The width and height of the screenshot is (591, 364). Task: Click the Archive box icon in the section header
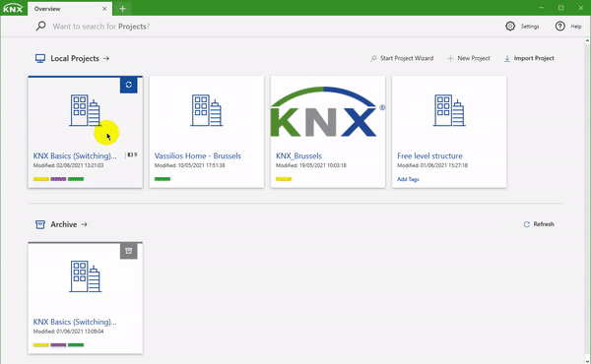tap(40, 224)
